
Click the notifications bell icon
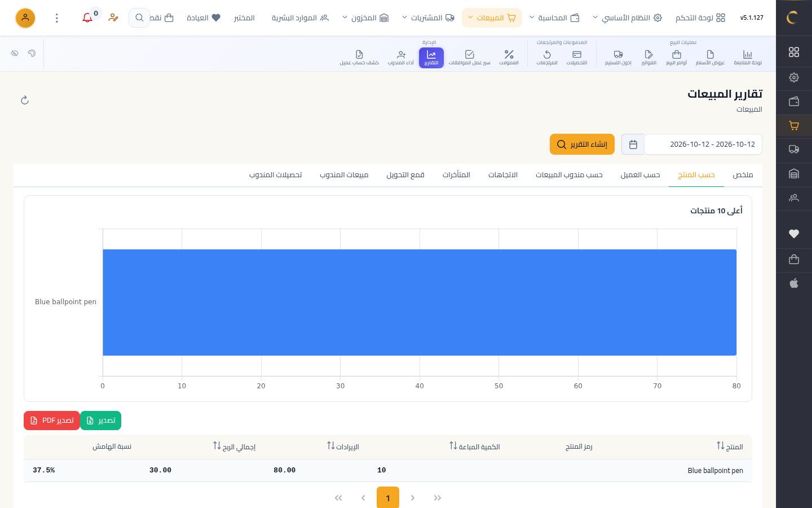[x=87, y=18]
